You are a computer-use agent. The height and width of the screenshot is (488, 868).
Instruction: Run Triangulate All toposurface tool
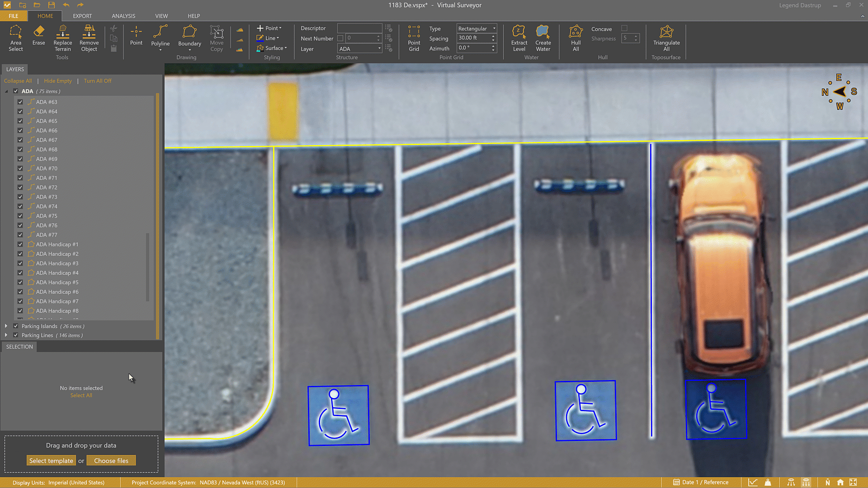[666, 38]
